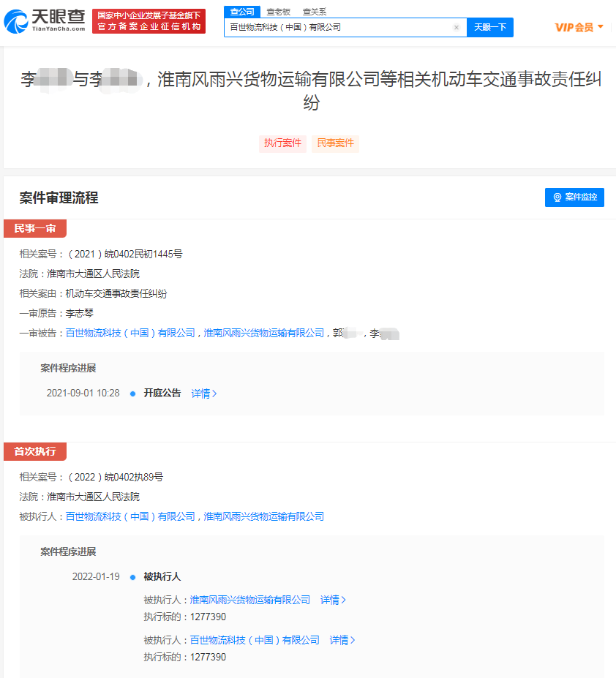Open 淮南风雨兴货物运输 link in top 被执行人 row

click(264, 516)
